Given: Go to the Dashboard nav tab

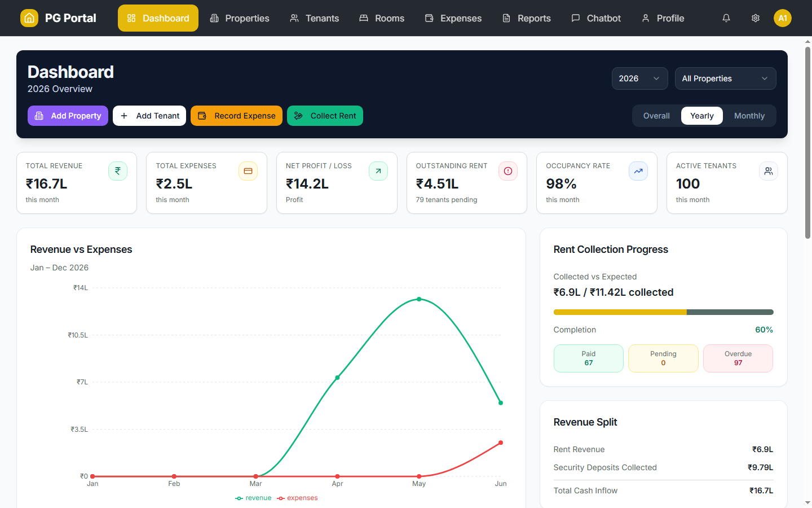Looking at the screenshot, I should [158, 18].
